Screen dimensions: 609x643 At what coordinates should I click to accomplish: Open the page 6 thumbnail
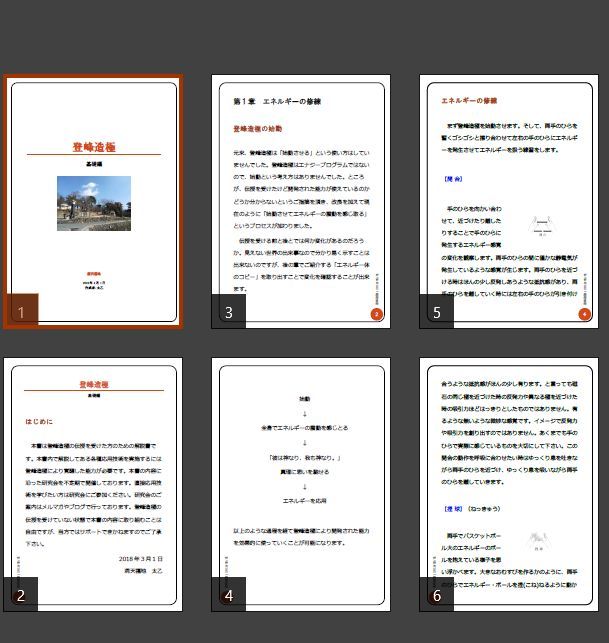tap(509, 484)
